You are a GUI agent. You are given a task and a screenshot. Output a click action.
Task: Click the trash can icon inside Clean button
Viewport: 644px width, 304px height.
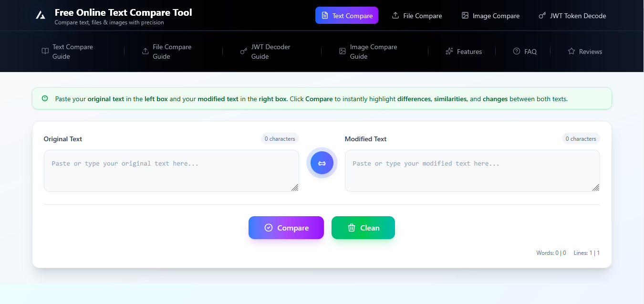(x=352, y=228)
